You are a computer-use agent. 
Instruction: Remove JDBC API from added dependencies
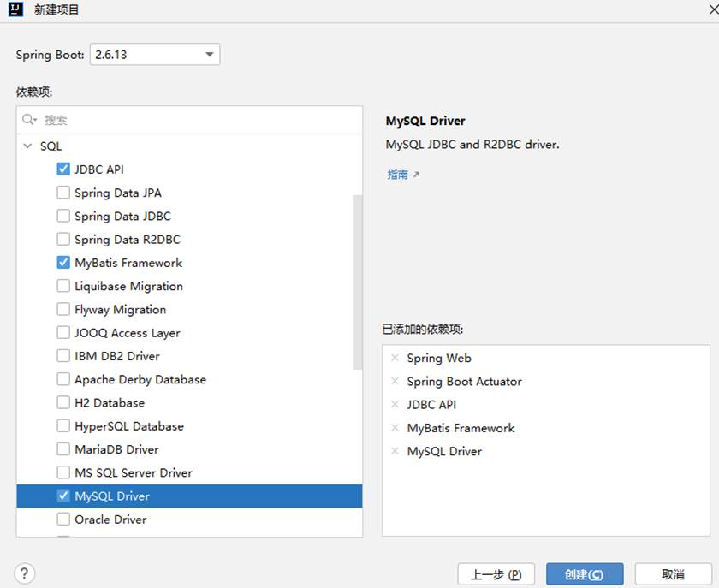395,405
